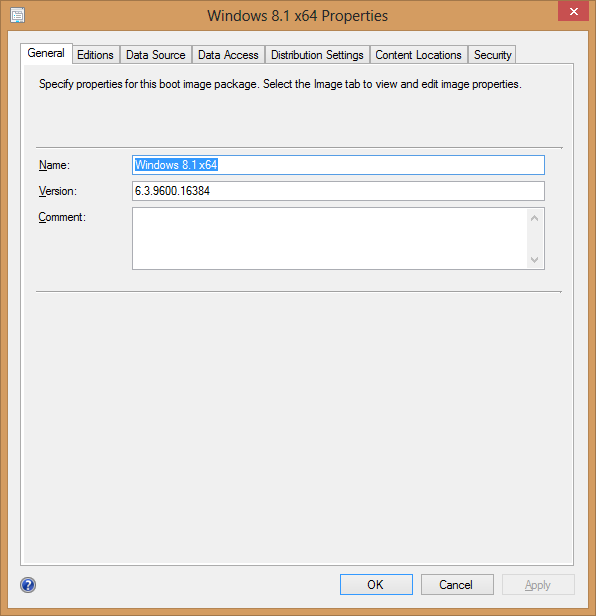Image resolution: width=596 pixels, height=616 pixels.
Task: Click the Version: label
Action: click(x=58, y=191)
